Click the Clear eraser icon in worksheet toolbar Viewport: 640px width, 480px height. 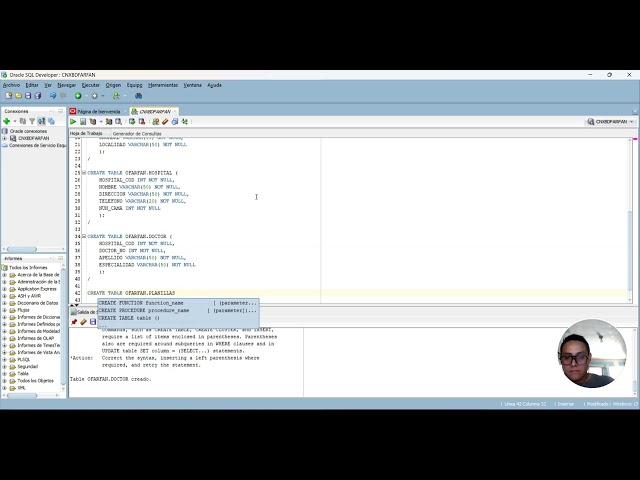tap(165, 122)
